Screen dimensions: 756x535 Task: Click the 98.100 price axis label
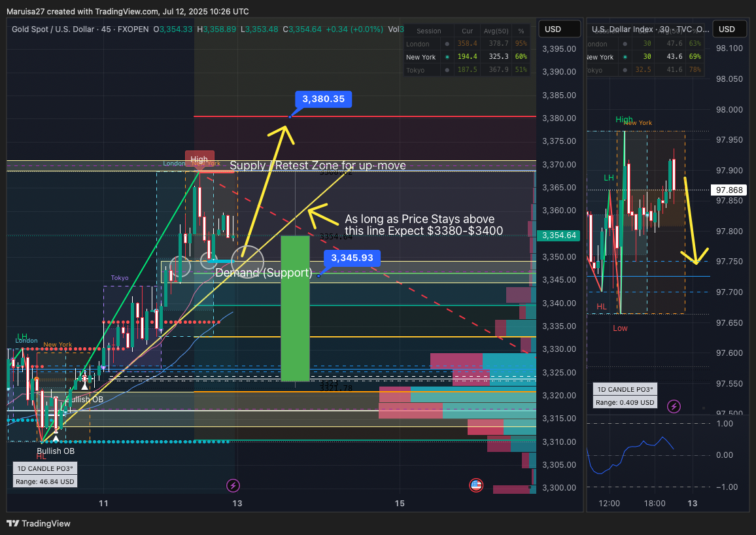[729, 48]
